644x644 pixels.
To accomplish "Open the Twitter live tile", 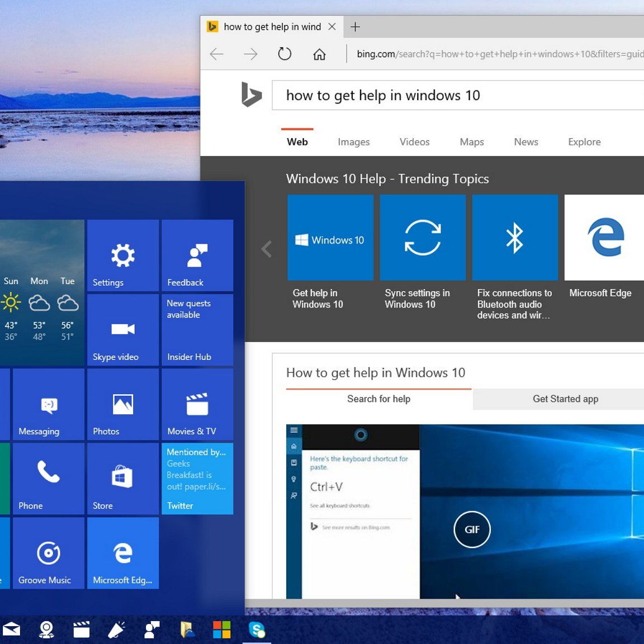I will [x=197, y=479].
